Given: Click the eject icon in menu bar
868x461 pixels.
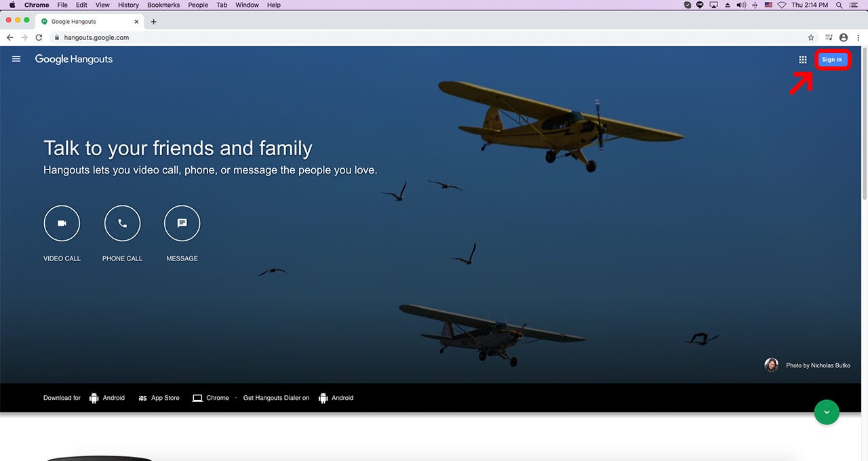Looking at the screenshot, I should 728,5.
